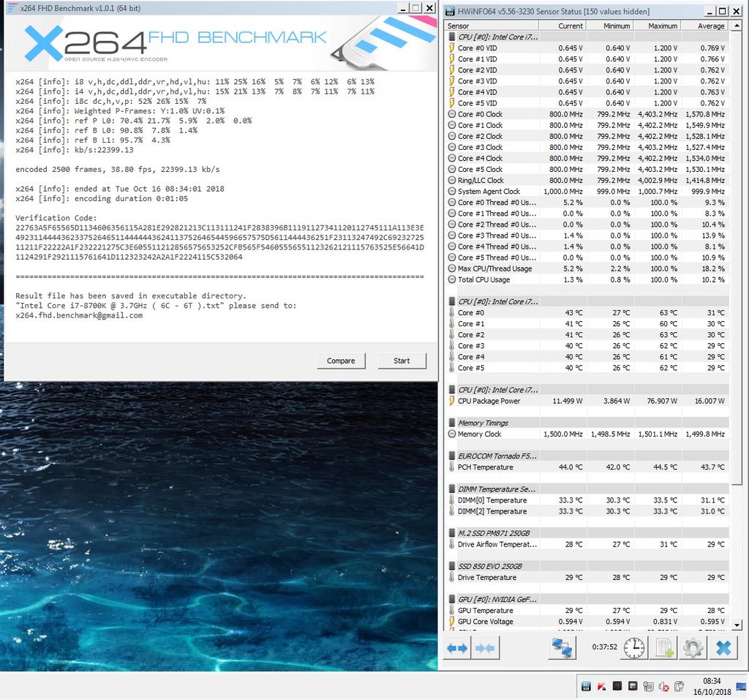The width and height of the screenshot is (749, 700).
Task: Click the Minimum column header
Action: coord(611,26)
